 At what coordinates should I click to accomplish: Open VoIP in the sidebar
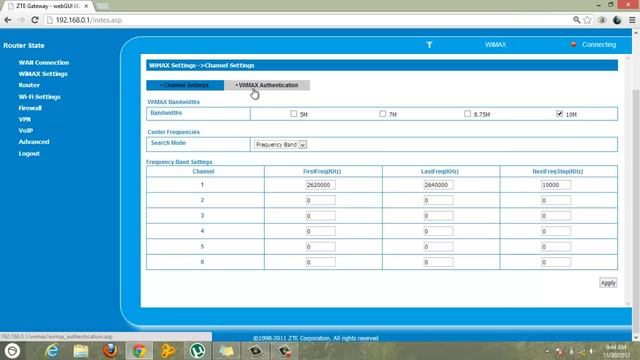click(25, 130)
